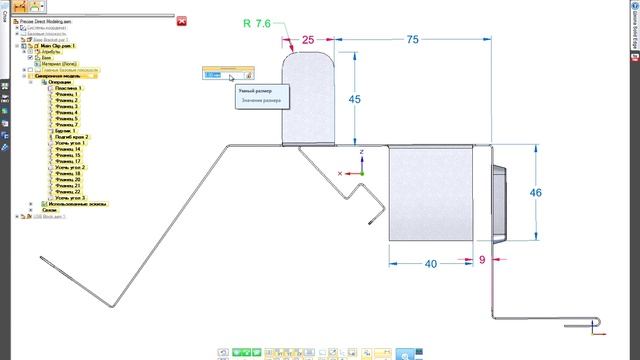Click the blue 40 dimension value
The height and width of the screenshot is (360, 640).
click(x=431, y=264)
